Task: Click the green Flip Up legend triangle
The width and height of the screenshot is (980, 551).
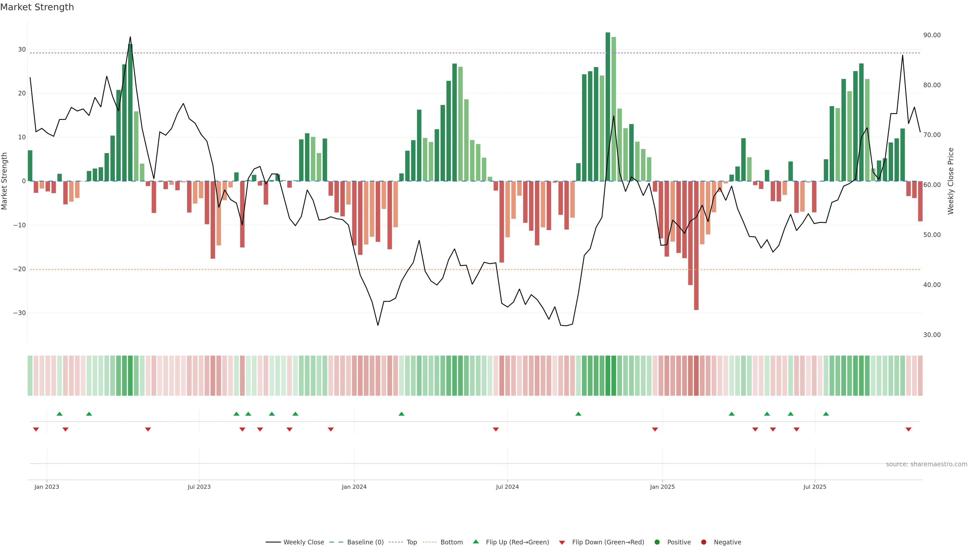Action: pyautogui.click(x=475, y=542)
